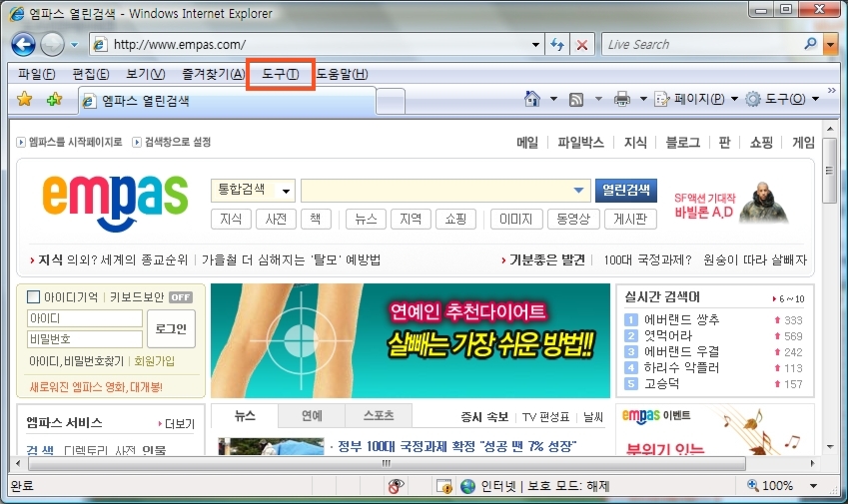Open the 파일박스 link

point(581,142)
